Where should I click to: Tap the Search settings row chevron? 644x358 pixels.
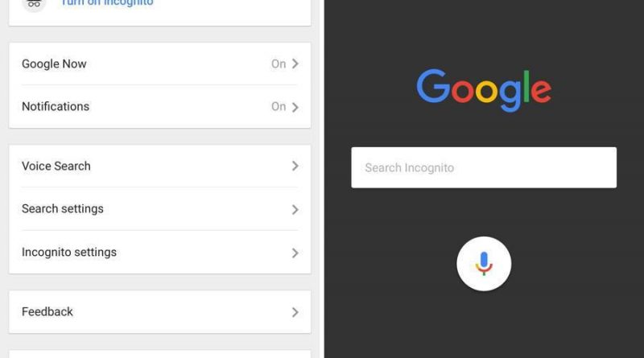(295, 209)
